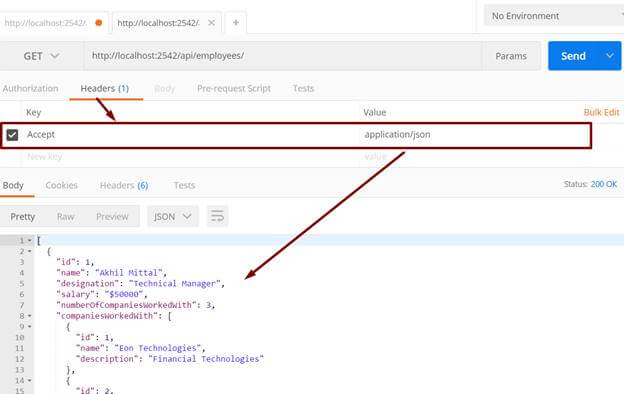Click the orange unsaved dot on first tab
This screenshot has width=624, height=394.
pyautogui.click(x=99, y=23)
